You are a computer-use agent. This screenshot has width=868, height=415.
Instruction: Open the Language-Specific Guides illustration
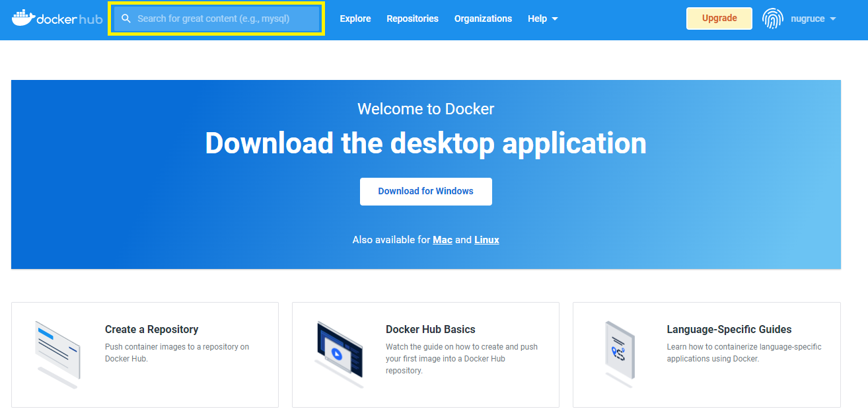(x=620, y=354)
